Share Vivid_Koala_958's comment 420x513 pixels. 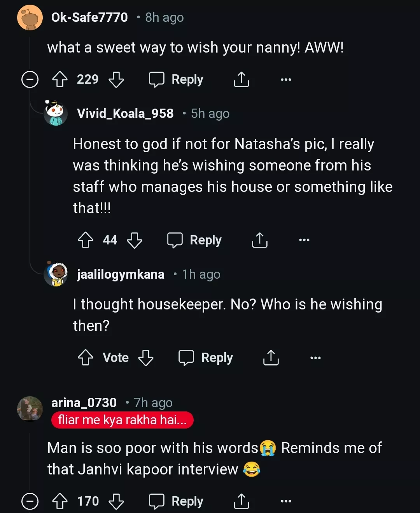[259, 240]
